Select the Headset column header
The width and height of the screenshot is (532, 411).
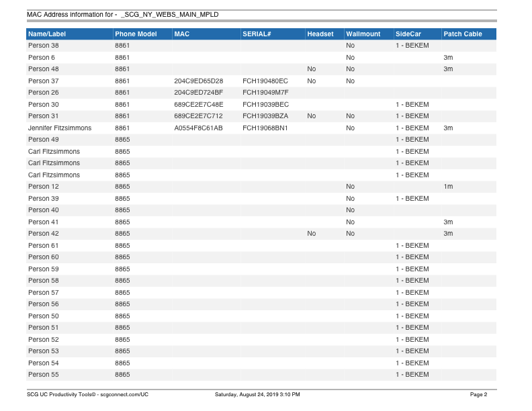(320, 34)
